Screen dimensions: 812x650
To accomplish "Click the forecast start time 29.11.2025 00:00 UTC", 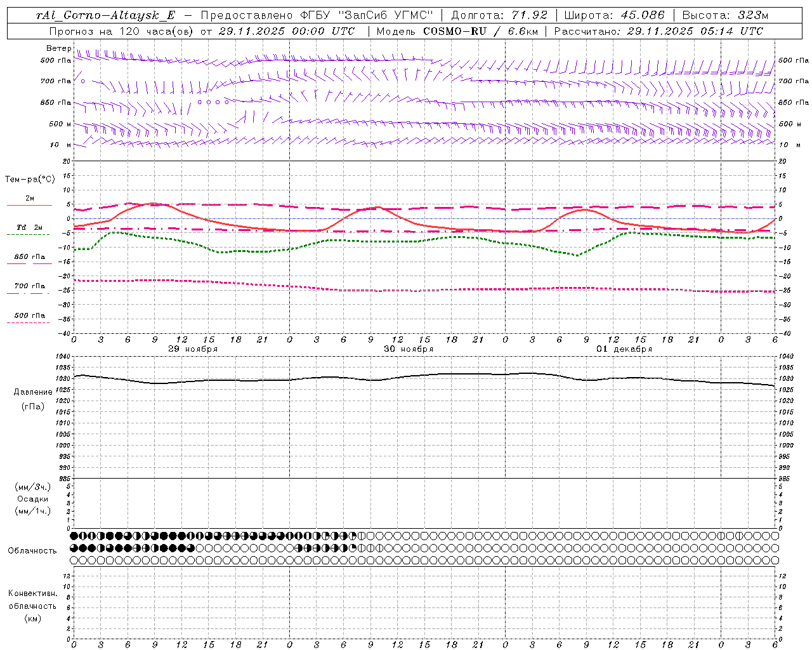I will point(286,31).
